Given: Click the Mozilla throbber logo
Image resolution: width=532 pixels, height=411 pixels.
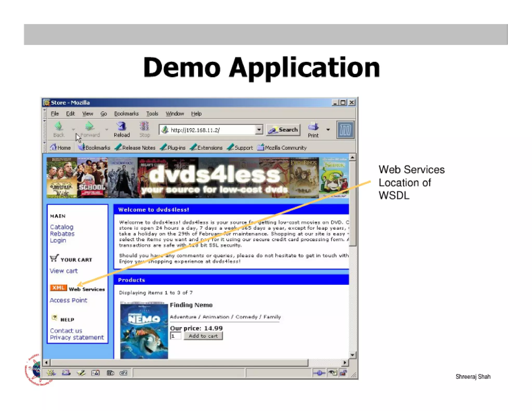Looking at the screenshot, I should (345, 130).
